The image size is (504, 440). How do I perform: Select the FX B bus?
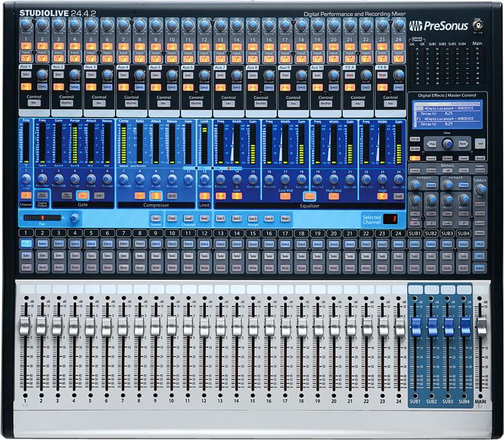[398, 87]
